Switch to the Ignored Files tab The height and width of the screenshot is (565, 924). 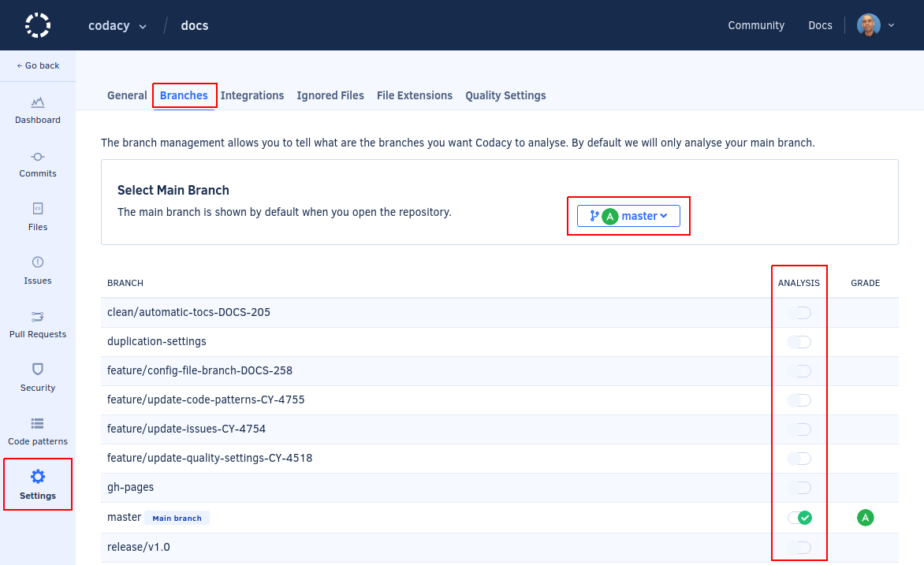point(330,95)
